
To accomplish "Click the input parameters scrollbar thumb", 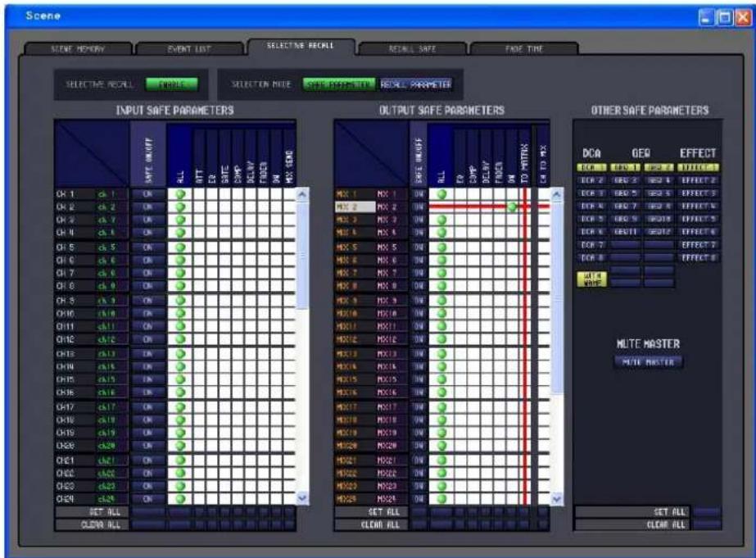I will (303, 256).
